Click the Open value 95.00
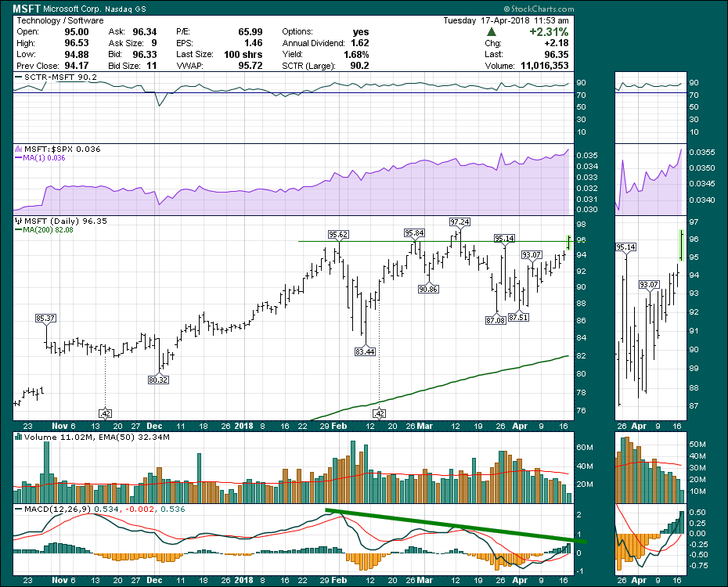Image resolution: width=728 pixels, height=587 pixels. coord(77,31)
